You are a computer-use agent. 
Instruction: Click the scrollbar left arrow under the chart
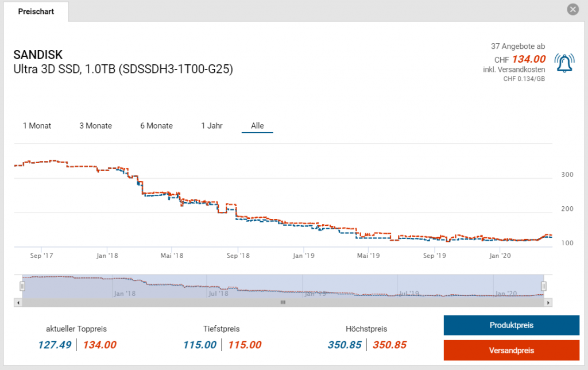click(x=18, y=302)
